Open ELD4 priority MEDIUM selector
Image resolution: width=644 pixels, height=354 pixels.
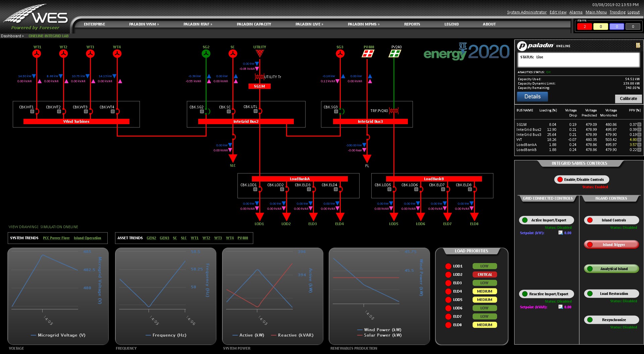[x=485, y=291]
